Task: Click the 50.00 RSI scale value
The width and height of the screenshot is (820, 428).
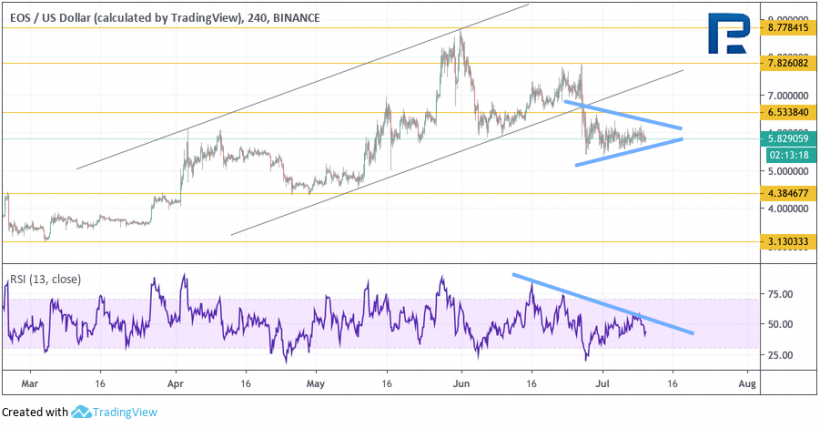Action: pyautogui.click(x=779, y=325)
